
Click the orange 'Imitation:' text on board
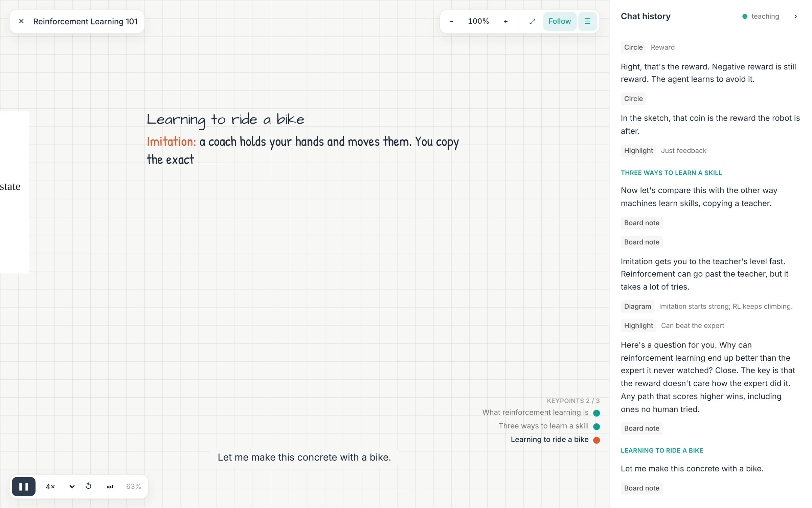[171, 142]
